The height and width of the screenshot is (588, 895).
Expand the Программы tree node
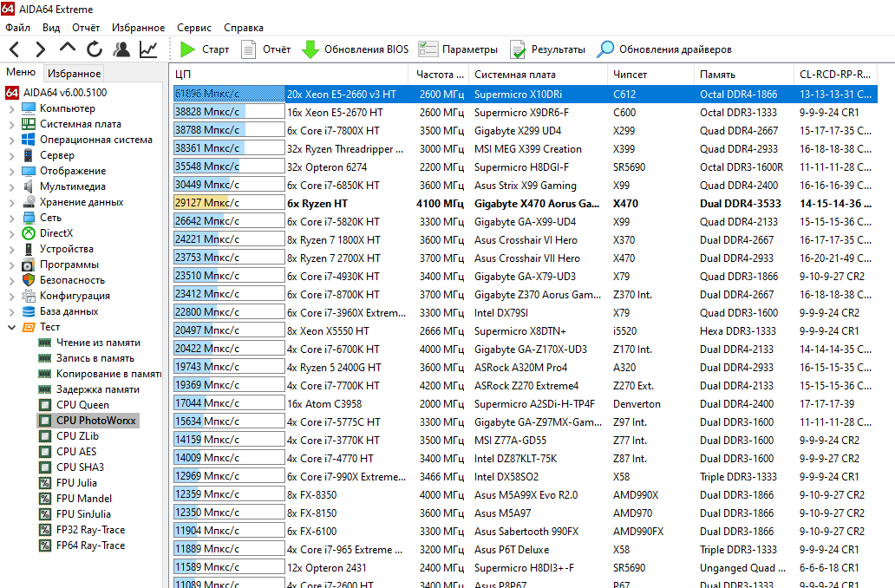pos(11,265)
